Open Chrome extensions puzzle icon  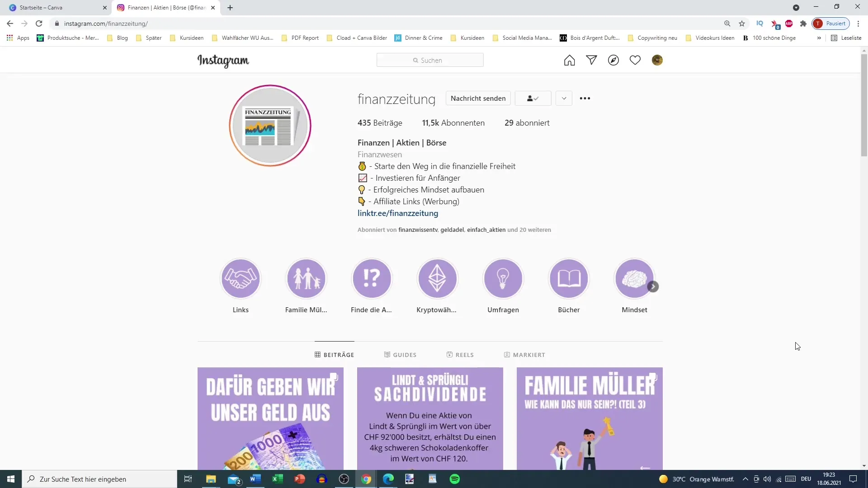click(x=803, y=23)
